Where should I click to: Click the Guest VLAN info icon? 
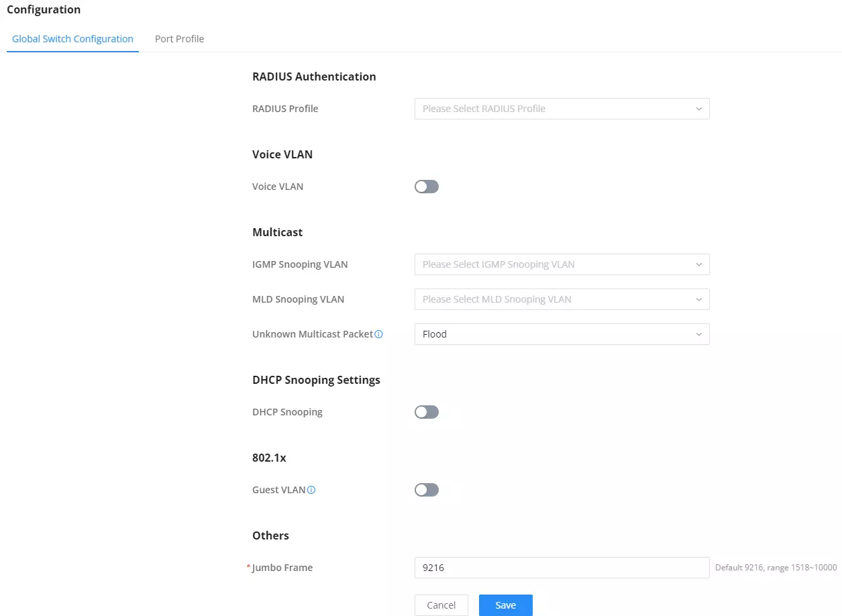click(311, 490)
